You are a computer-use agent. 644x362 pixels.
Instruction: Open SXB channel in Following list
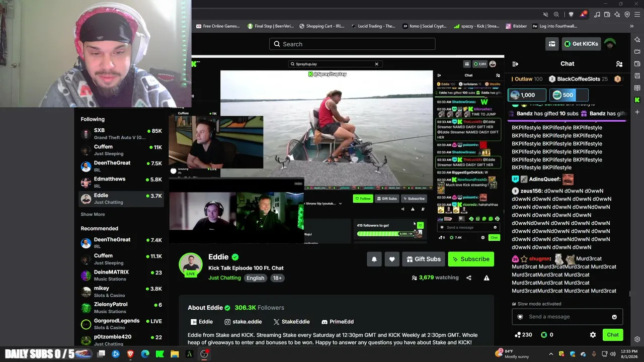pyautogui.click(x=121, y=134)
